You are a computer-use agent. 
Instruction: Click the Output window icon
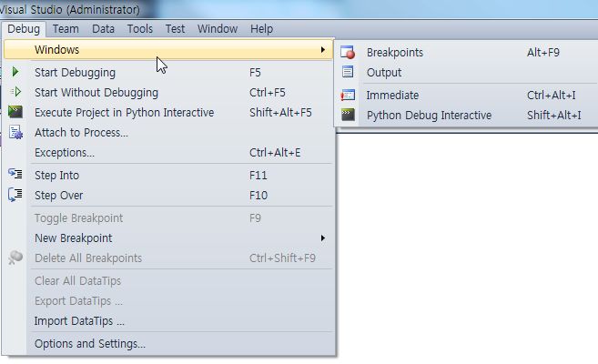click(348, 72)
